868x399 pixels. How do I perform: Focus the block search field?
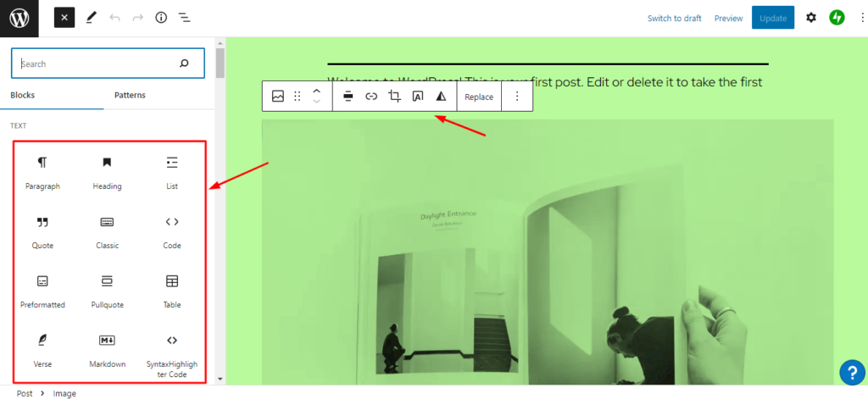pos(97,64)
